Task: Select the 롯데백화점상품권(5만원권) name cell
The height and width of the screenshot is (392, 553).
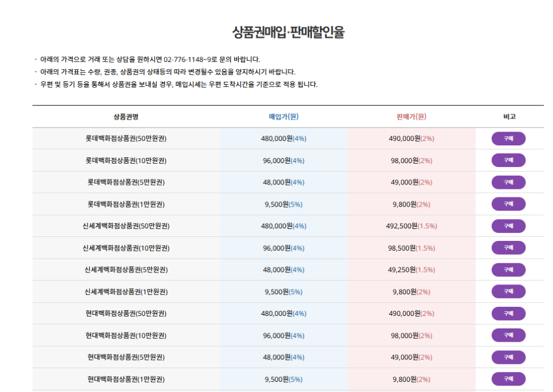Action: pyautogui.click(x=126, y=182)
